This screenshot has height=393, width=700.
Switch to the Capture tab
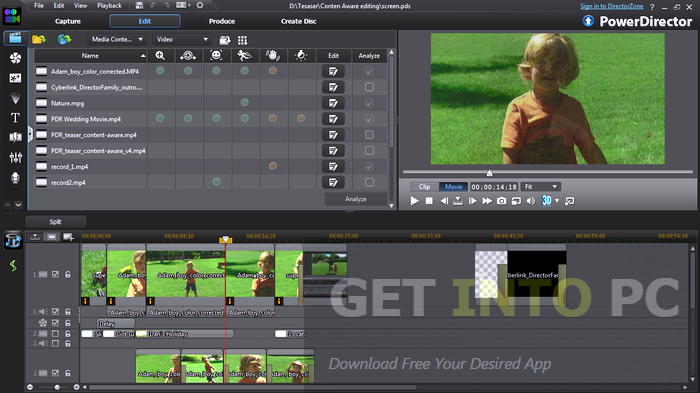pos(68,21)
